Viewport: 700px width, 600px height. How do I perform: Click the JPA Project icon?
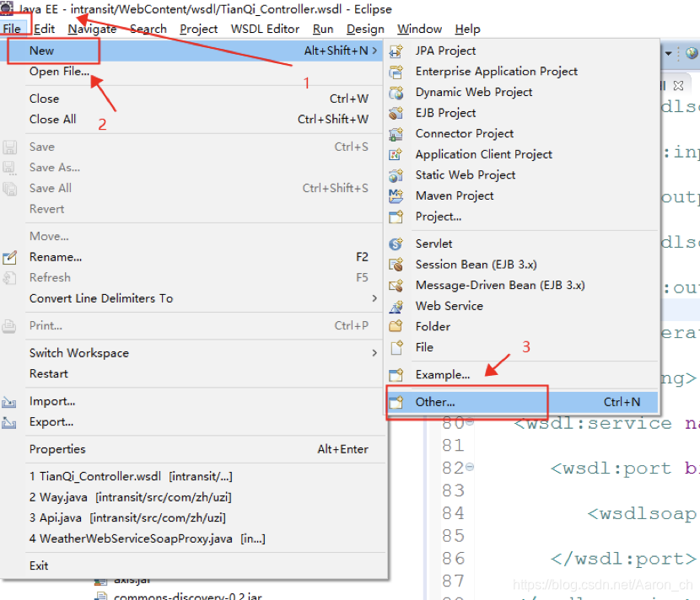[x=396, y=51]
